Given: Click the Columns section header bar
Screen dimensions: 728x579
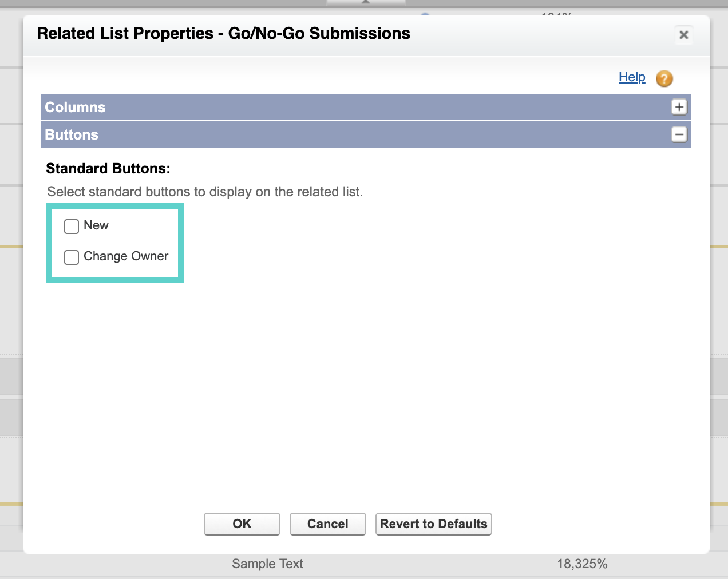Looking at the screenshot, I should coord(343,107).
